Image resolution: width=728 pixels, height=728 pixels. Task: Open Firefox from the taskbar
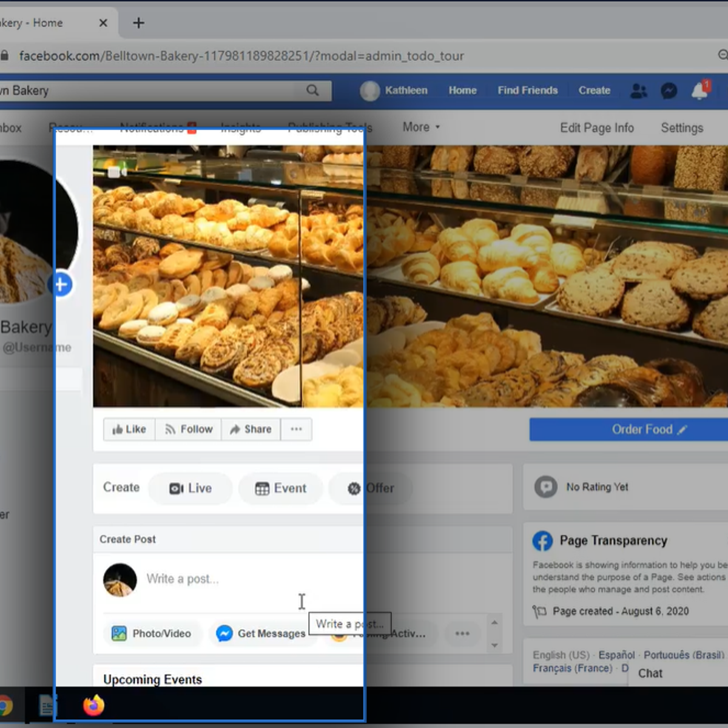pyautogui.click(x=93, y=705)
